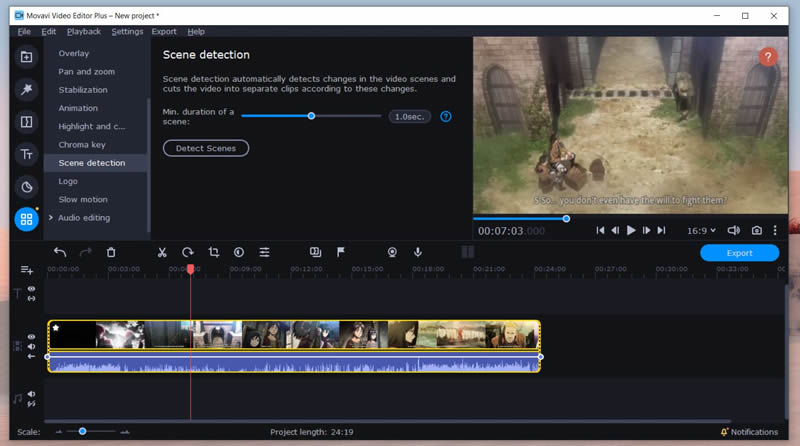Delete selected clip with trash icon
This screenshot has height=446, width=800.
pyautogui.click(x=111, y=252)
